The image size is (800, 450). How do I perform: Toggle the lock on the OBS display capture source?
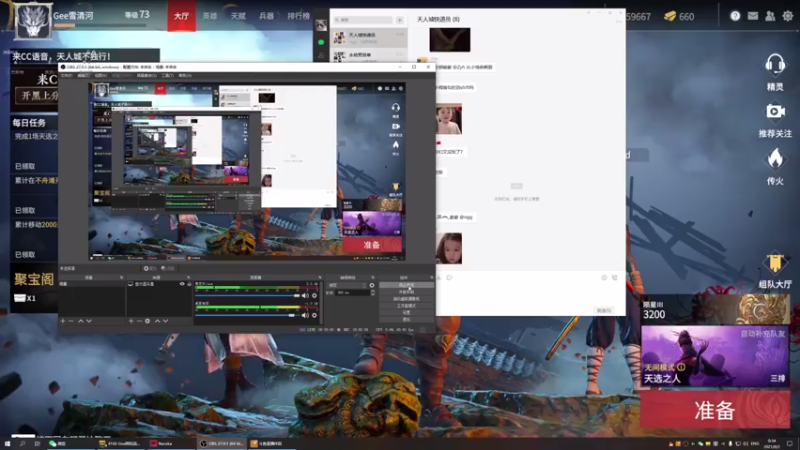click(x=189, y=284)
